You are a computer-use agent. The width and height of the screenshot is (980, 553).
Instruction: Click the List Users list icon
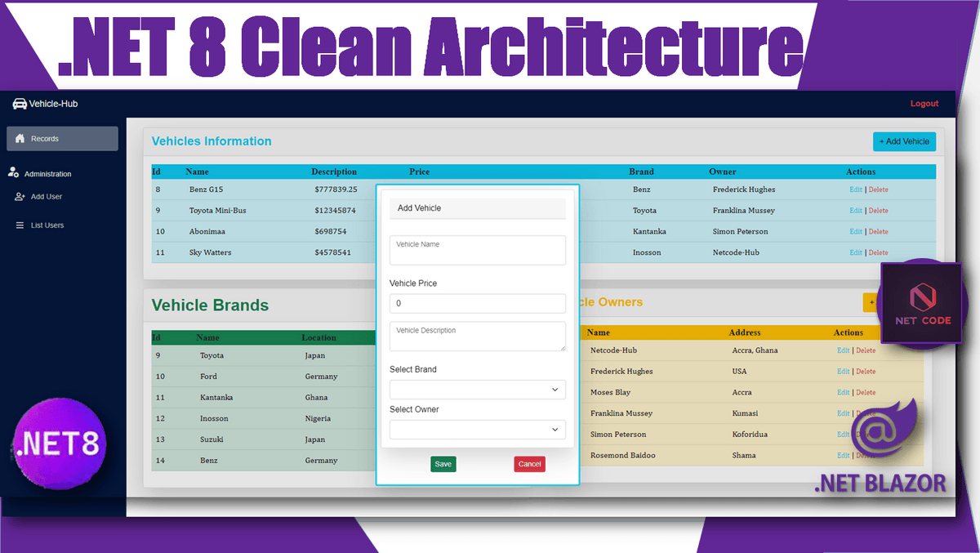coord(20,225)
